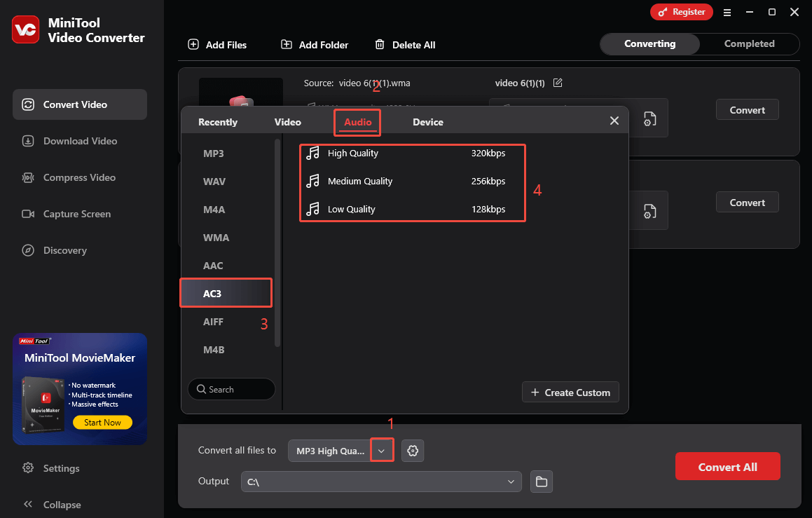Select M4A in the format list
This screenshot has width=812, height=518.
(x=227, y=210)
